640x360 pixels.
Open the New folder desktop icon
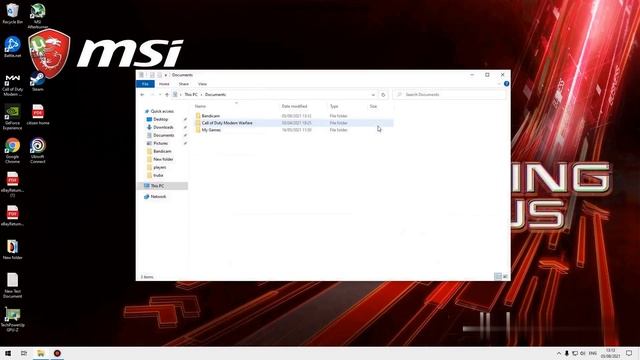click(12, 250)
